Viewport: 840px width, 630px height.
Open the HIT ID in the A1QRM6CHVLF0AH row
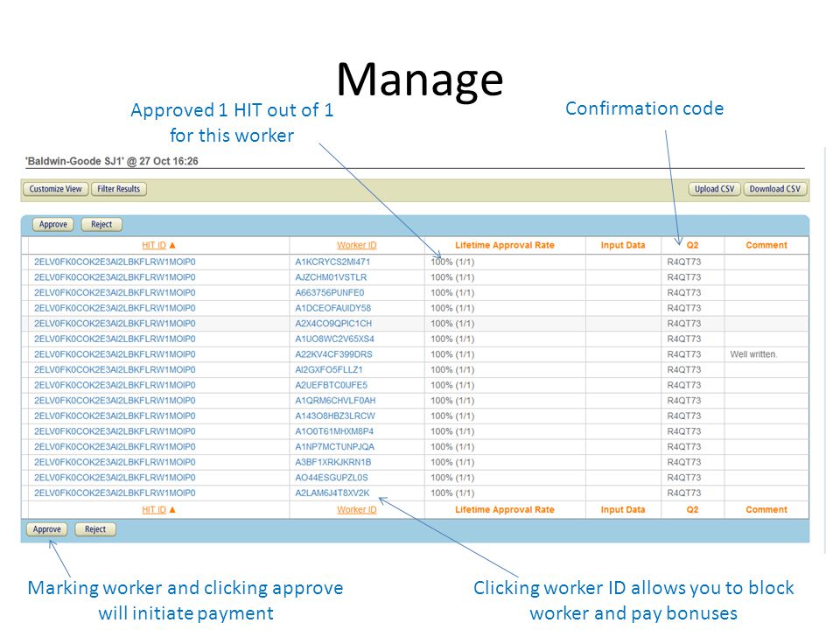point(115,401)
